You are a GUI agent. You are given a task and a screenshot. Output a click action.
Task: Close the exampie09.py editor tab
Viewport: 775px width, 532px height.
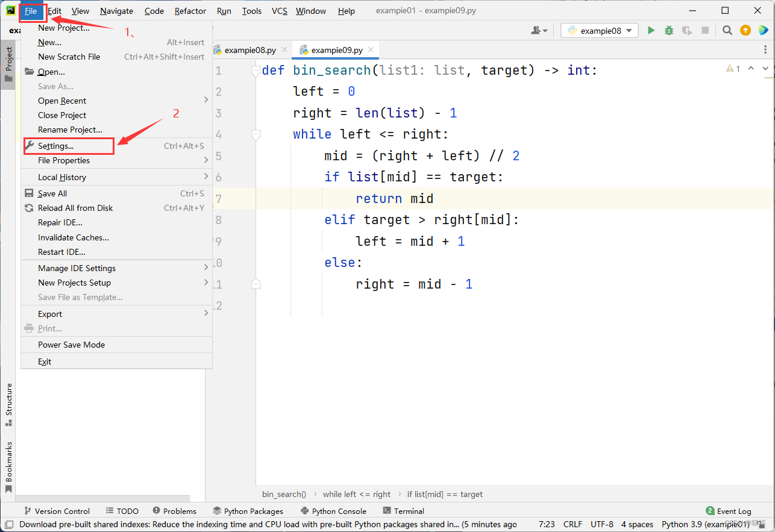pyautogui.click(x=371, y=50)
